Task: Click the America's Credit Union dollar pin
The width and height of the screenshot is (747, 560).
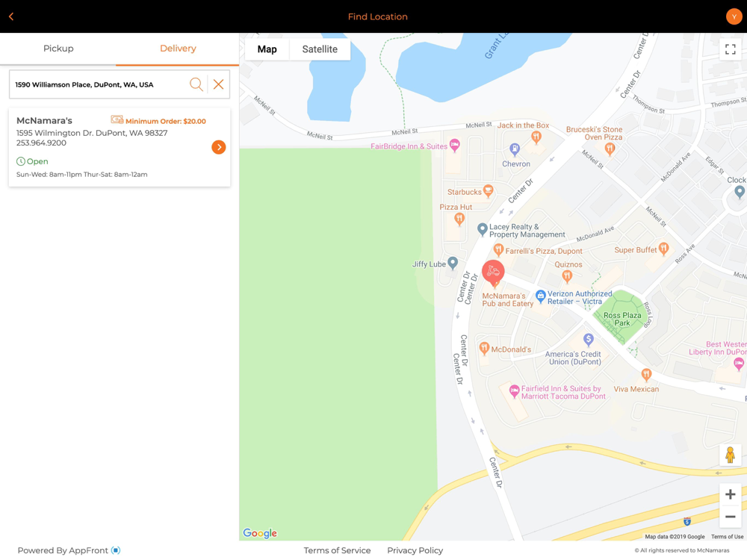Action: click(x=589, y=340)
